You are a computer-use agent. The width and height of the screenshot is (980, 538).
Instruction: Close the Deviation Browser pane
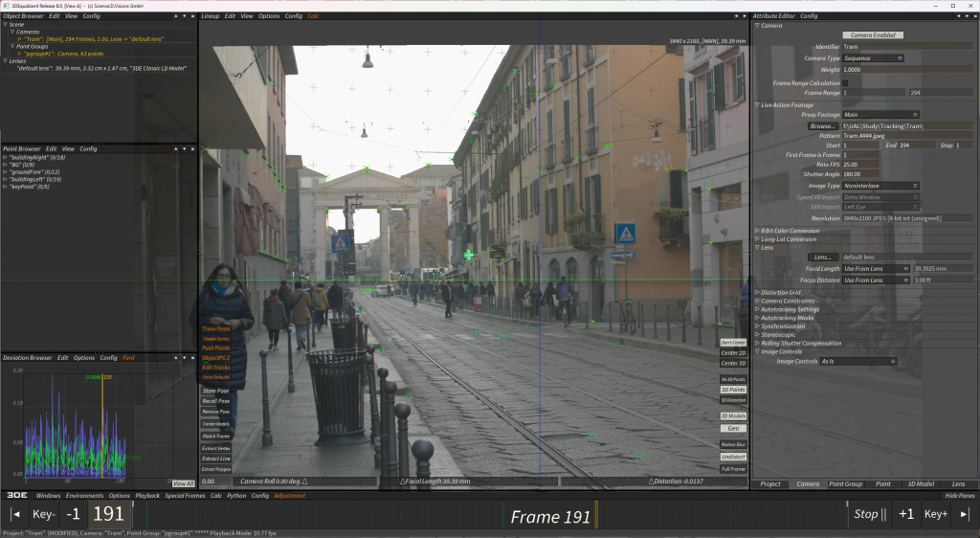[192, 358]
